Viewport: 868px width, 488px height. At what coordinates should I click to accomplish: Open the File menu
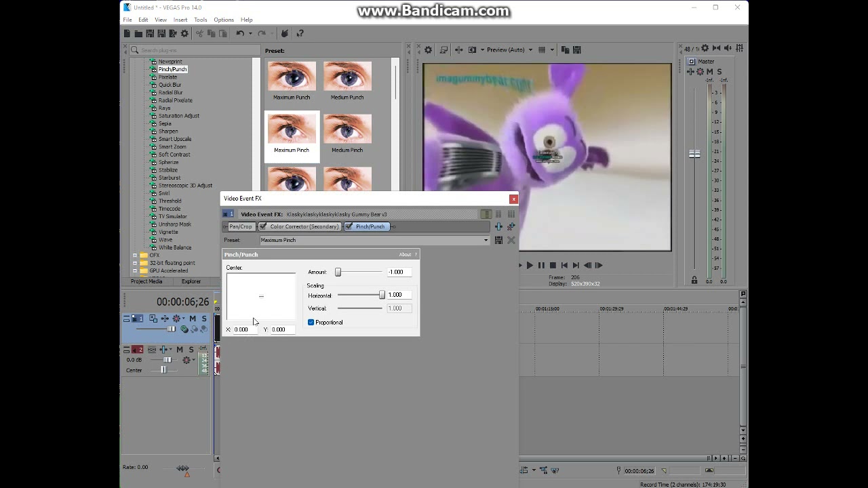[x=127, y=20]
